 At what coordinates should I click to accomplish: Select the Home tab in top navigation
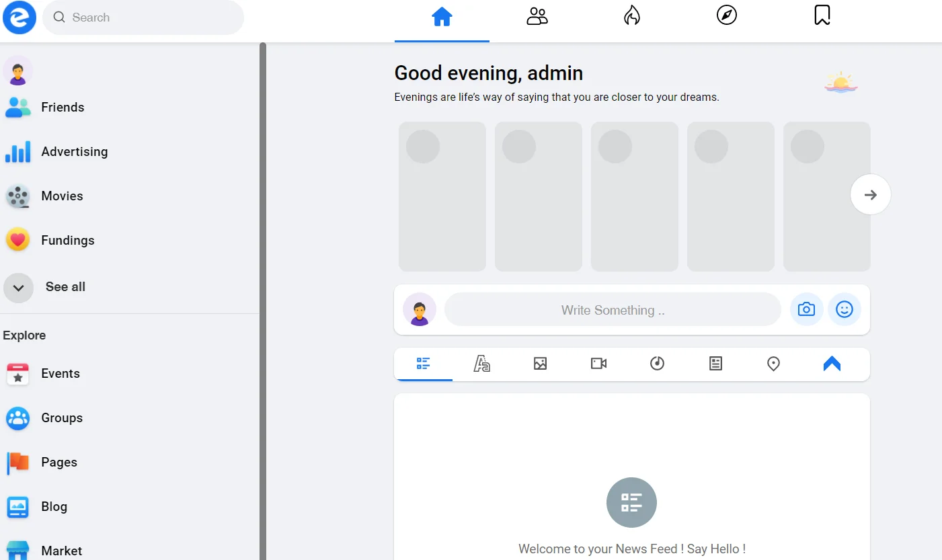click(442, 17)
